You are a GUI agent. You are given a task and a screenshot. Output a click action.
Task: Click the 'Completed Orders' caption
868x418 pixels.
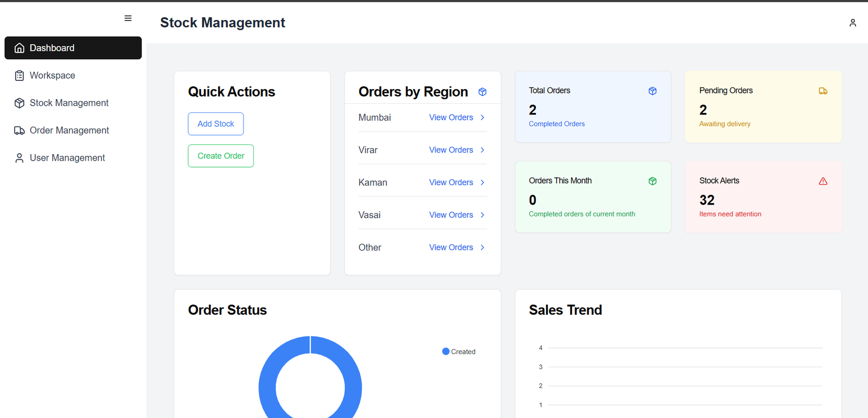pyautogui.click(x=557, y=124)
